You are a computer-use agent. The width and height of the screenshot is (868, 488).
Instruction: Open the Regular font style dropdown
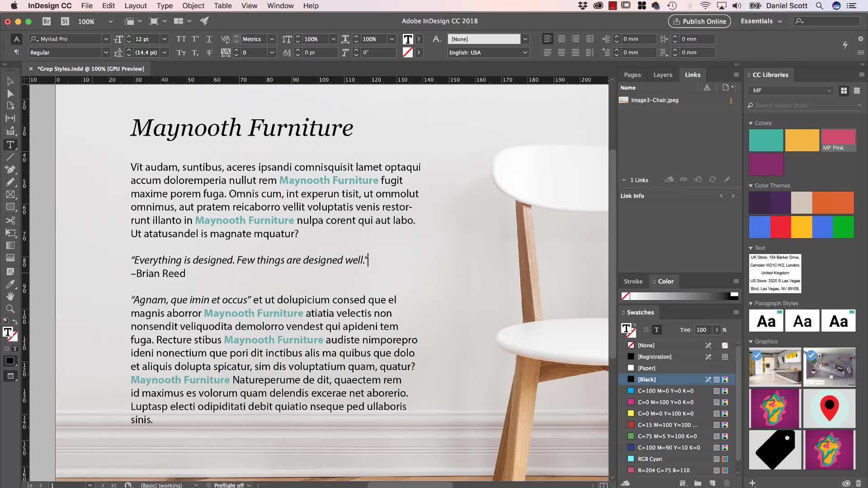(x=106, y=52)
